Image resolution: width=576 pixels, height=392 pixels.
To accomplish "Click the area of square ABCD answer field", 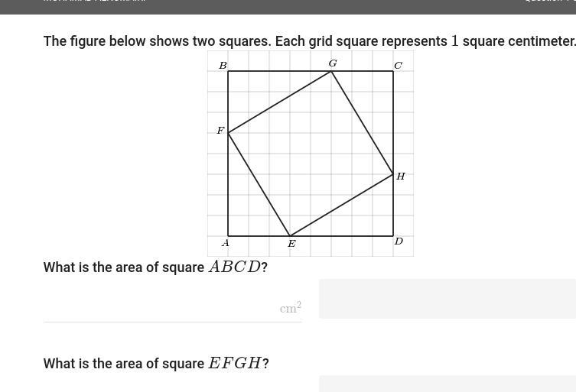I will tap(172, 308).
